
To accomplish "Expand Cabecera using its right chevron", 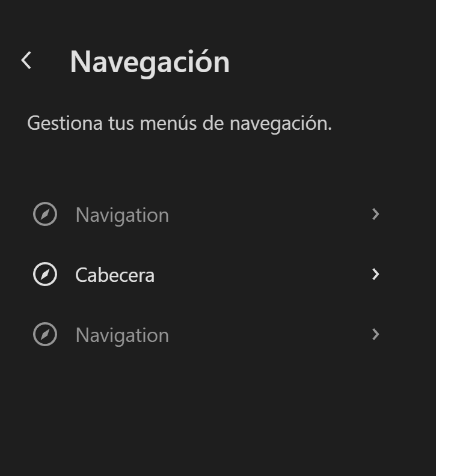I will [376, 275].
